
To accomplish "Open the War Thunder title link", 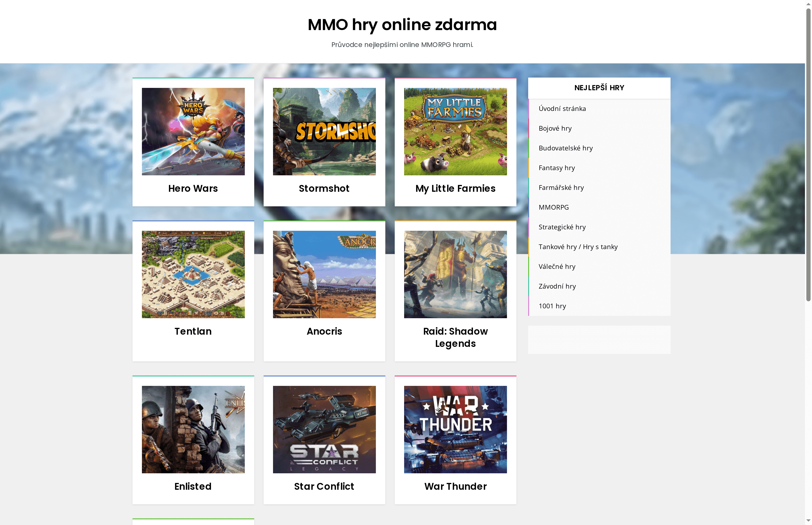I will click(x=455, y=486).
